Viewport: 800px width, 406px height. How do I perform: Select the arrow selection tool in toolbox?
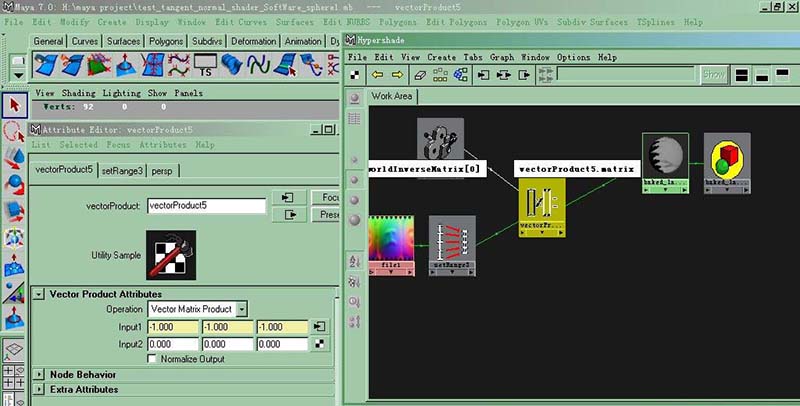[x=14, y=106]
